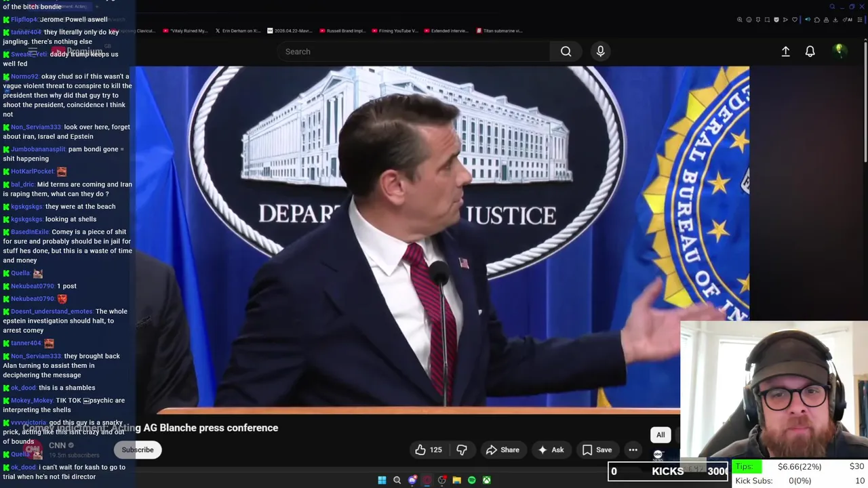Click chat username HotKarlPocket

(x=32, y=171)
